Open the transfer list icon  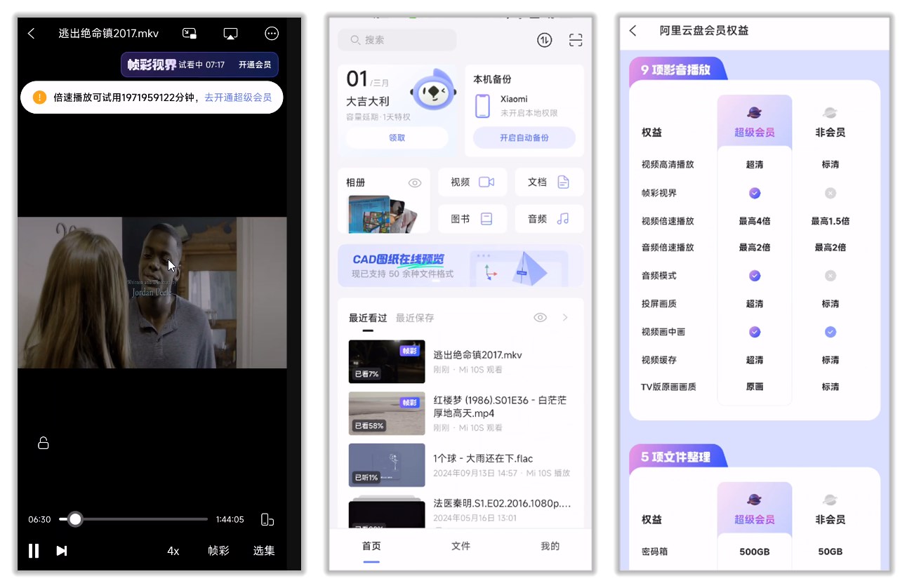[545, 40]
